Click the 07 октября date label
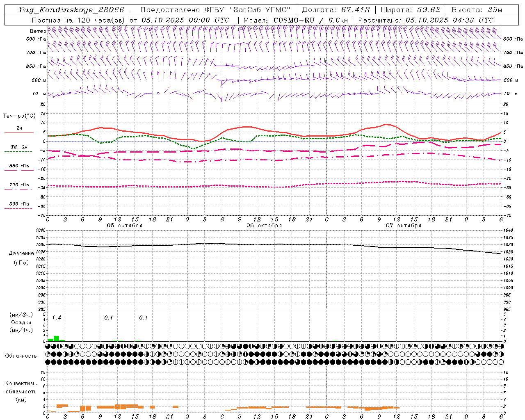Screen dimensions: 525x420 tap(404, 226)
